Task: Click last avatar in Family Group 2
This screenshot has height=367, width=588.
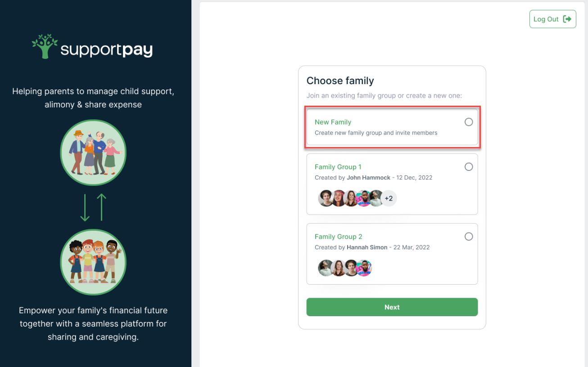Action: click(x=364, y=268)
